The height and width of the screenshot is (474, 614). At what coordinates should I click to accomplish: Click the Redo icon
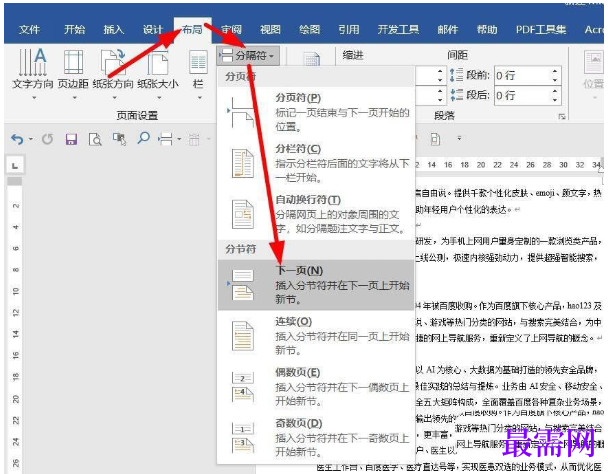tap(47, 139)
